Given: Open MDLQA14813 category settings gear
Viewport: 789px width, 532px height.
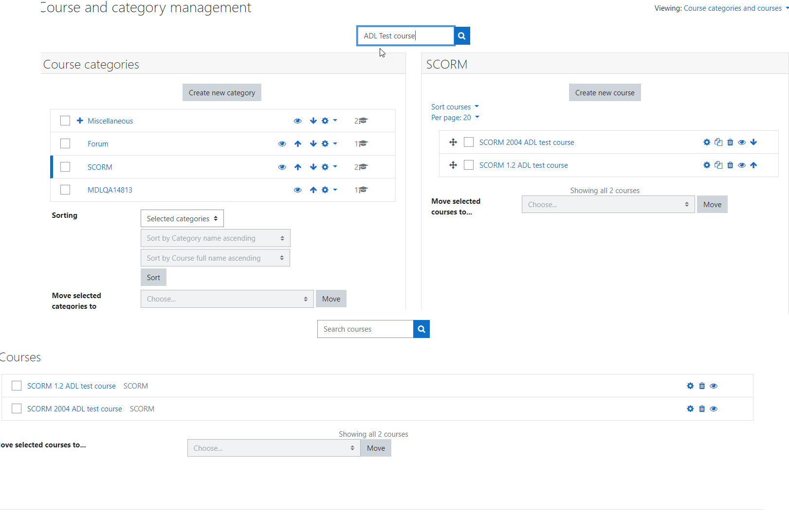Looking at the screenshot, I should coord(325,190).
